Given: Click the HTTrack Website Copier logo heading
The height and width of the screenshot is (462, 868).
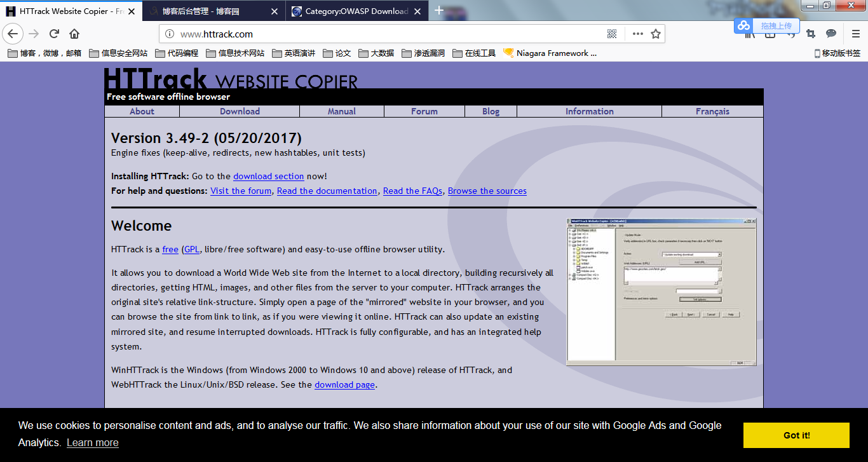Looking at the screenshot, I should pyautogui.click(x=231, y=79).
